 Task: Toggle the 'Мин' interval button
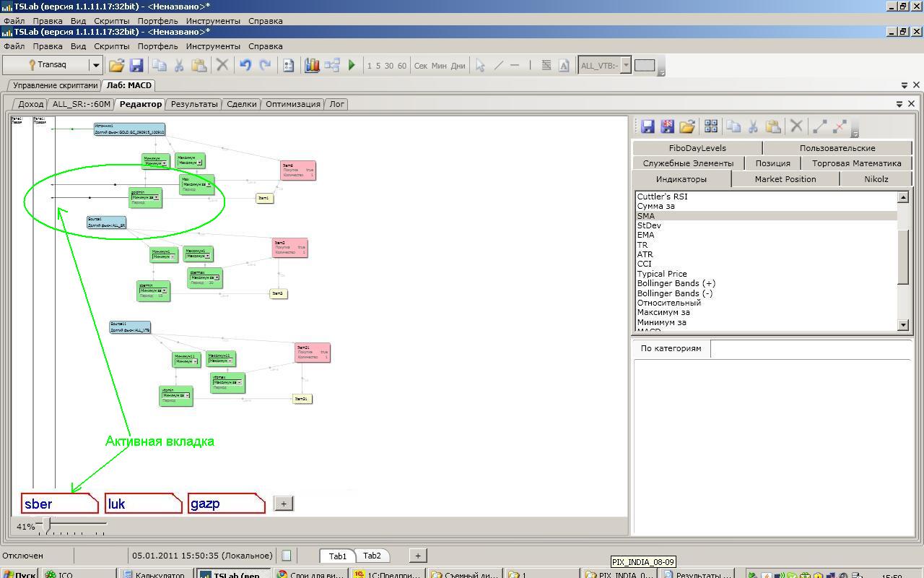439,66
